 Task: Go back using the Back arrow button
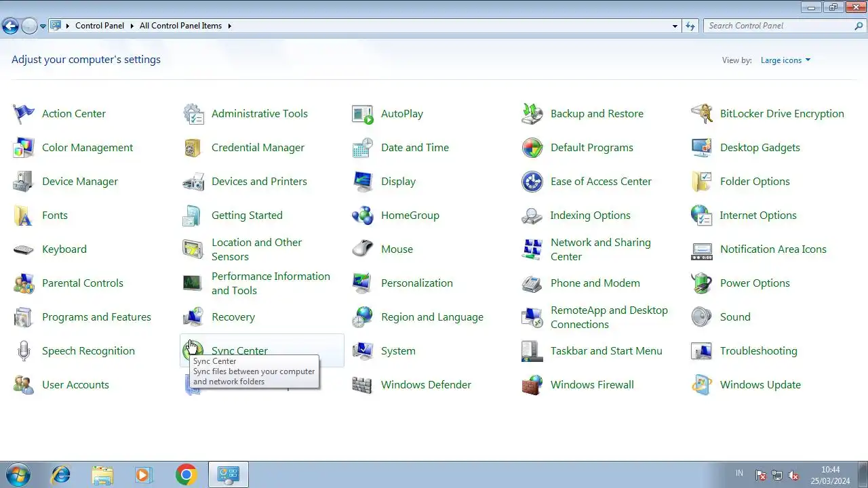pyautogui.click(x=10, y=26)
